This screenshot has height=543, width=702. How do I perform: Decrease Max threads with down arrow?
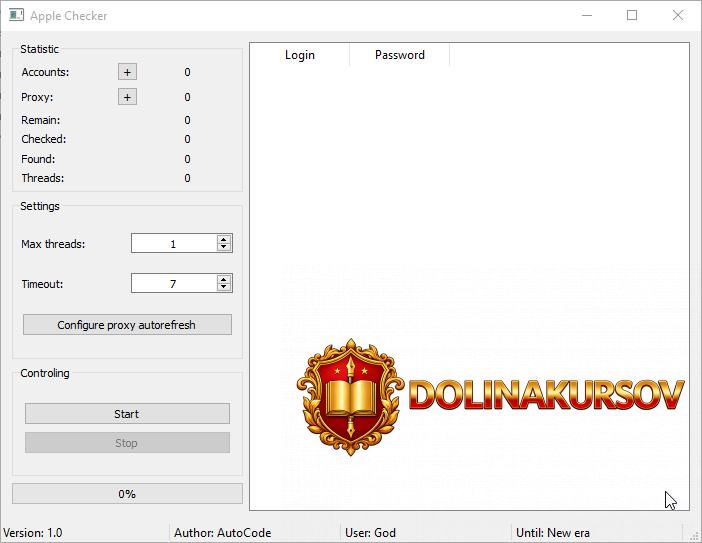pos(224,248)
